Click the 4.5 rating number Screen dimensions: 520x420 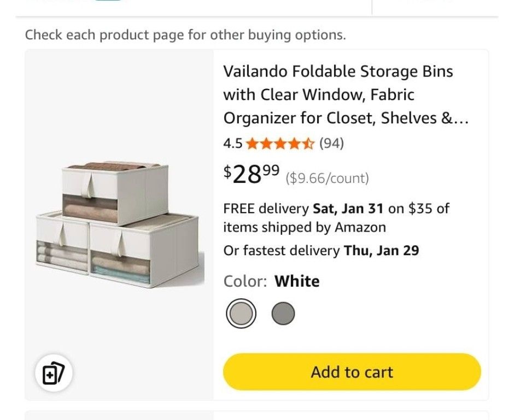[x=232, y=144]
